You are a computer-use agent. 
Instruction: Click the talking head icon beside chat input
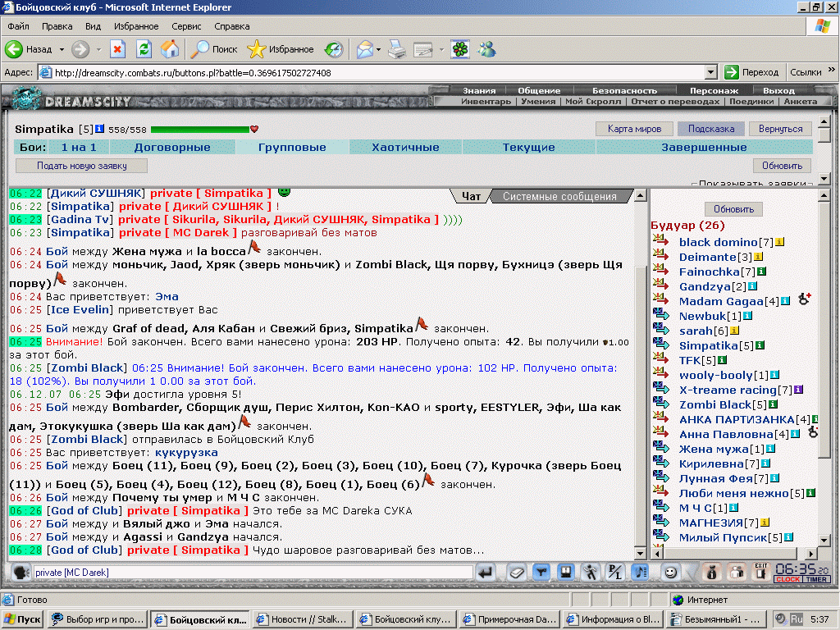pyautogui.click(x=21, y=572)
